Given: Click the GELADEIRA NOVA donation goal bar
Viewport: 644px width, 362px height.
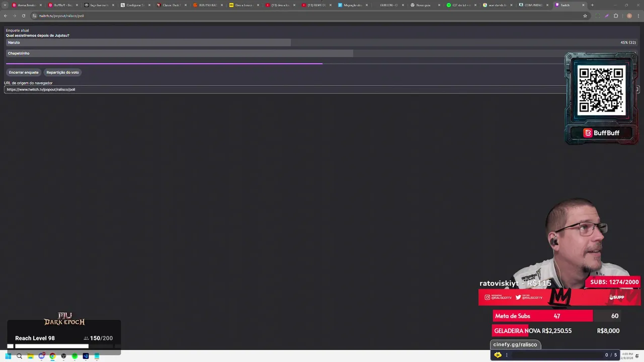Looking at the screenshot, I should [x=556, y=331].
